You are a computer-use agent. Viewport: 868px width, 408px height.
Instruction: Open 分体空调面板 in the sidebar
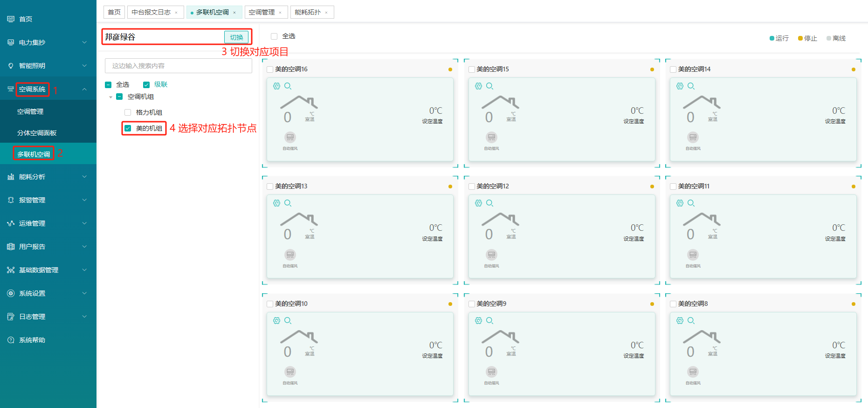tap(37, 133)
